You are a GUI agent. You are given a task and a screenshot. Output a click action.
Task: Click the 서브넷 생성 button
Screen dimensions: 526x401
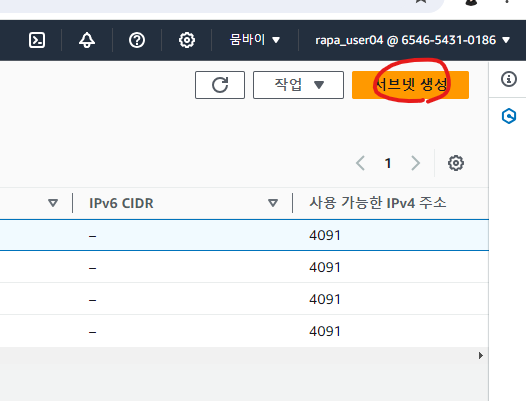[x=410, y=85]
